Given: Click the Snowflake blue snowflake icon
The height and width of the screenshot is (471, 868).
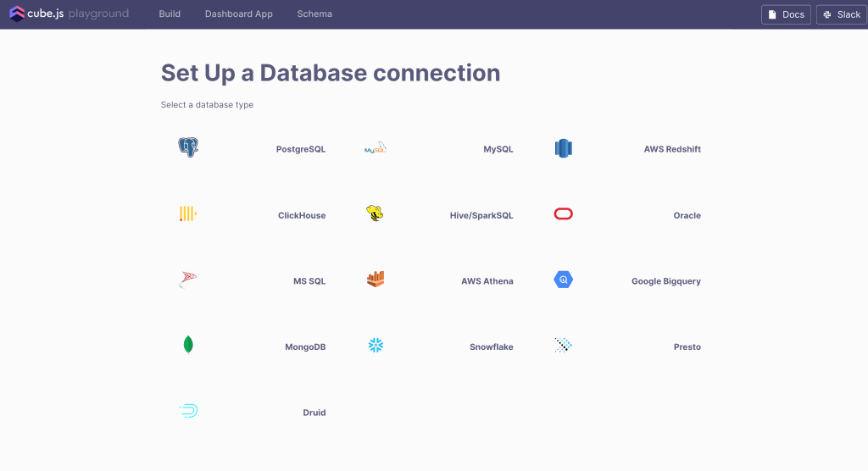Looking at the screenshot, I should click(376, 346).
